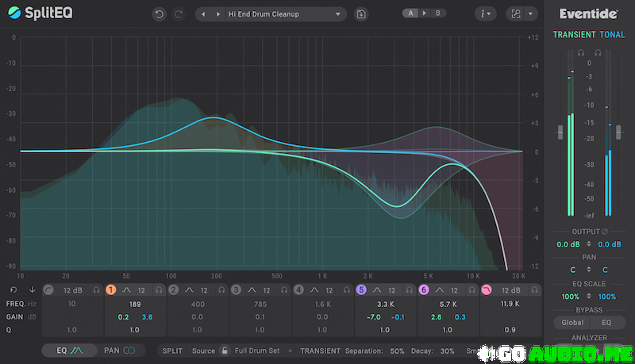
Task: Solo band 5 with headphone icon
Action: point(410,290)
